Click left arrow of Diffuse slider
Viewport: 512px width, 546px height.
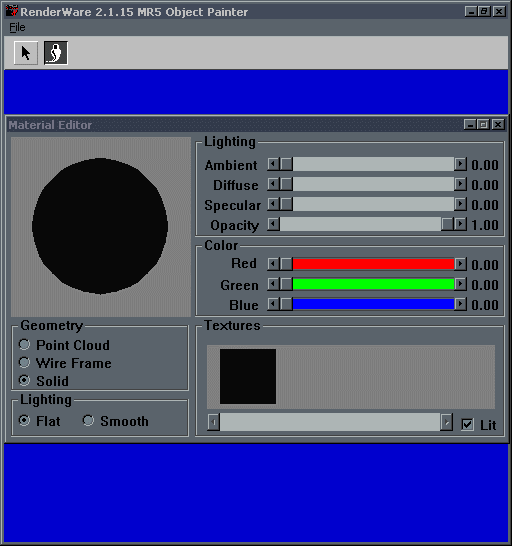[273, 184]
